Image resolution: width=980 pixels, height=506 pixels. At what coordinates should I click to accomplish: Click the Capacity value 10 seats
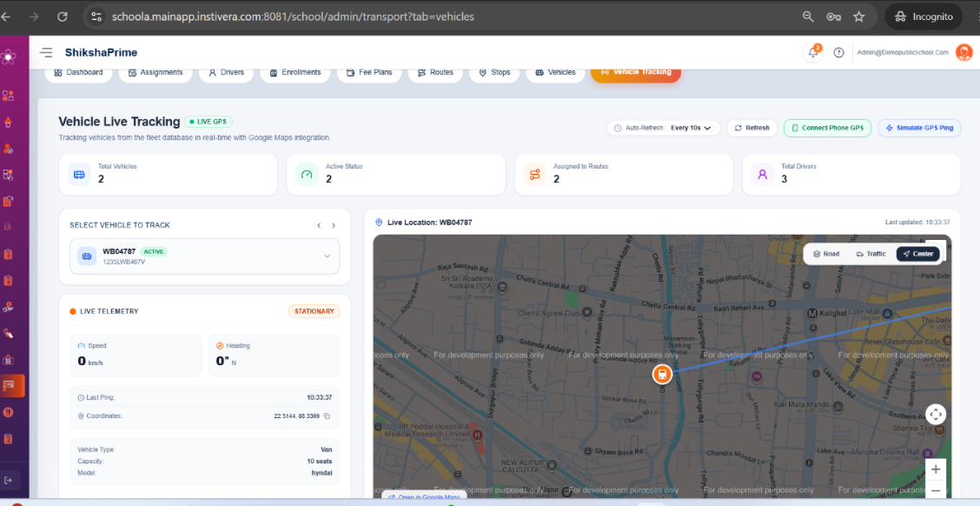point(319,461)
